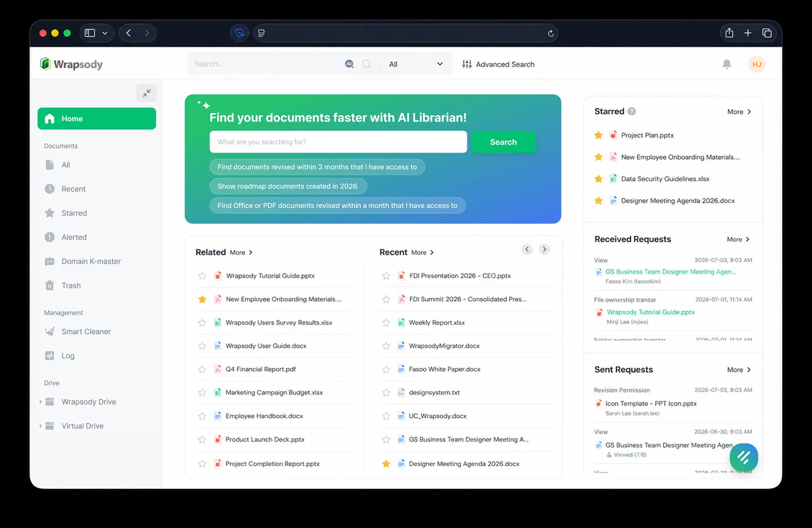Screen dimensions: 812x528
Task: Unstar New Employee Onboarding Materials in Related
Action: [x=202, y=299]
